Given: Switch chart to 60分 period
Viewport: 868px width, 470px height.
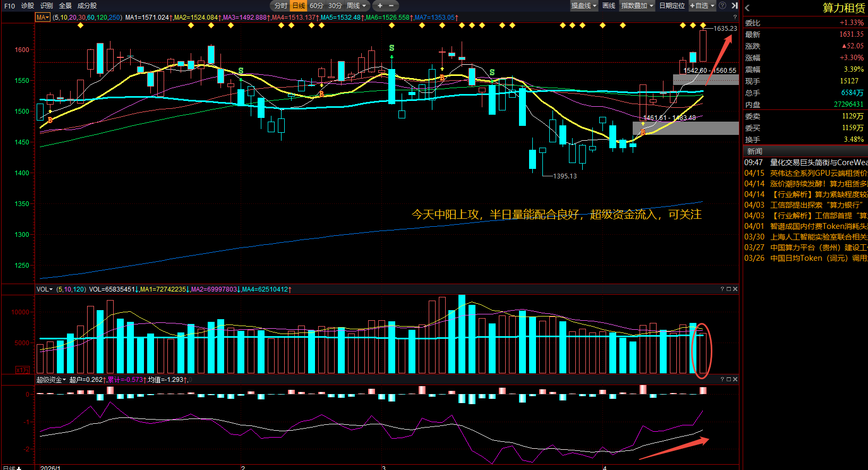Looking at the screenshot, I should pyautogui.click(x=317, y=6).
